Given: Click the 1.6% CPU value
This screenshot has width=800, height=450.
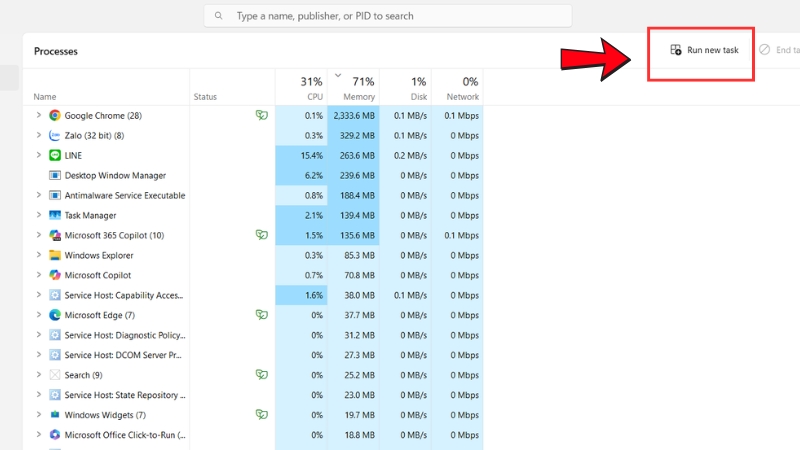Looking at the screenshot, I should click(314, 295).
